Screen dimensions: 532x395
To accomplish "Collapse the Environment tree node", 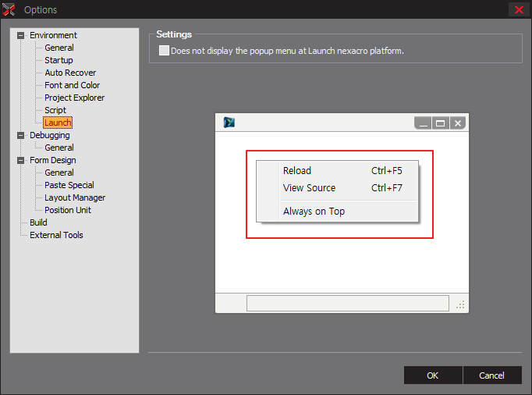I will click(x=21, y=35).
